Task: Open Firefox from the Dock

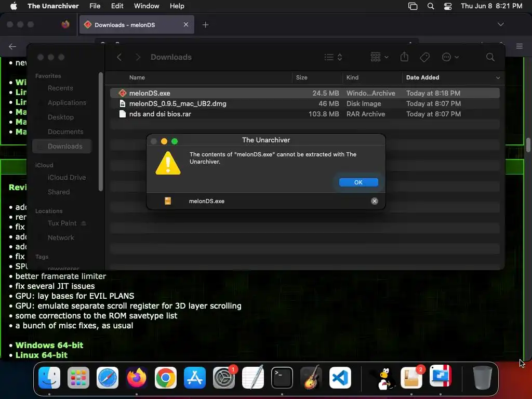Action: pyautogui.click(x=137, y=377)
